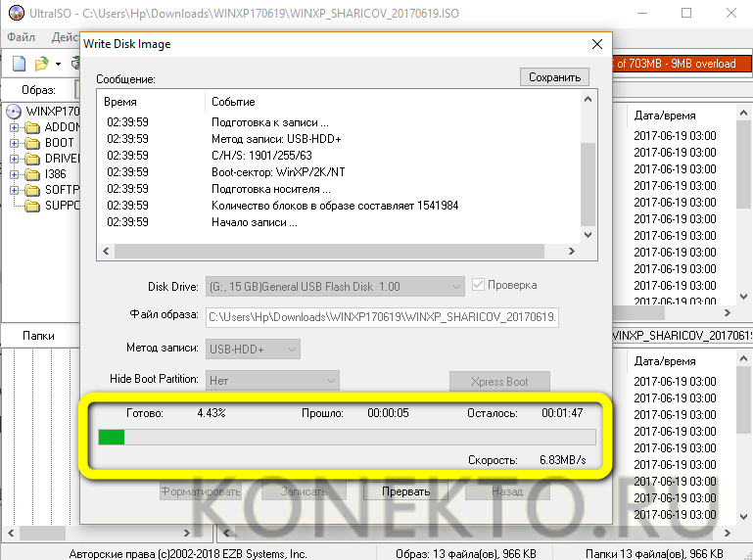The image size is (753, 560).
Task: Expand the I386 folder tree node
Action: [14, 174]
